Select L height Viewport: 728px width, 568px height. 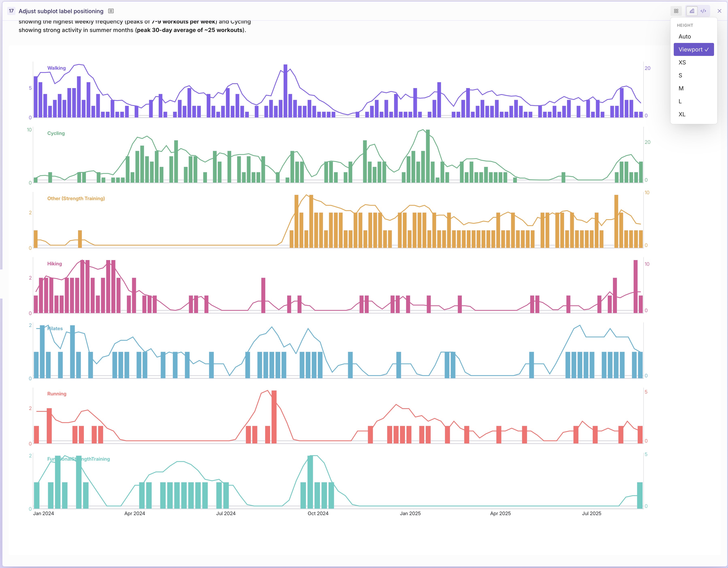click(694, 101)
